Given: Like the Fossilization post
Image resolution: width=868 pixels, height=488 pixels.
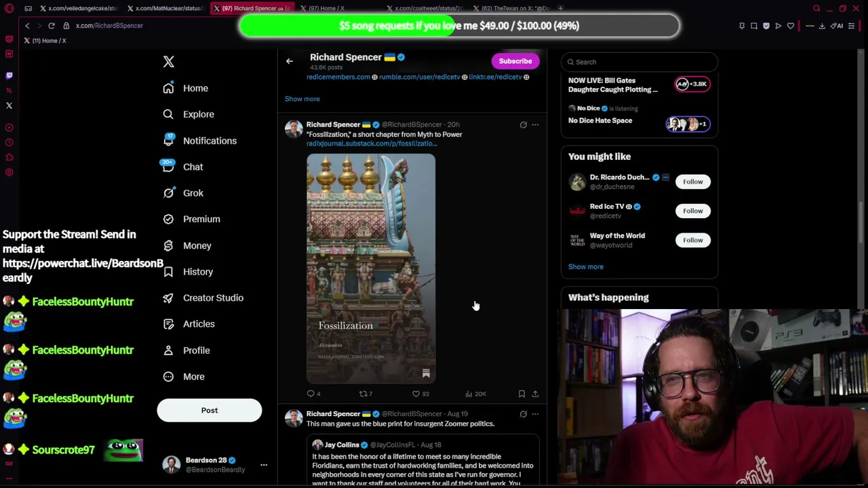Looking at the screenshot, I should pos(421,394).
